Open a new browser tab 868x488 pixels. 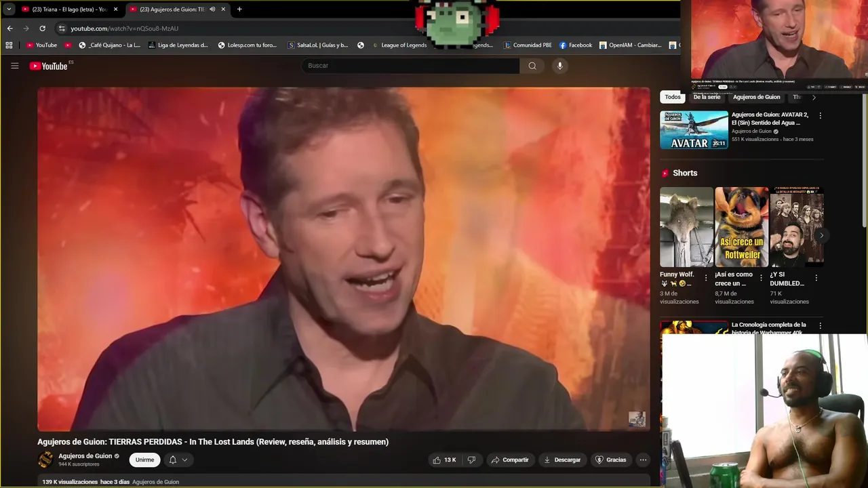click(x=239, y=9)
